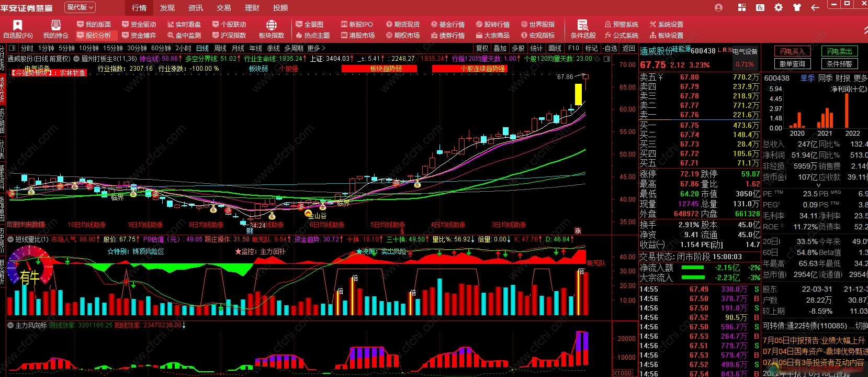
Task: Open 条件选股 stock screener icon
Action: [x=583, y=29]
